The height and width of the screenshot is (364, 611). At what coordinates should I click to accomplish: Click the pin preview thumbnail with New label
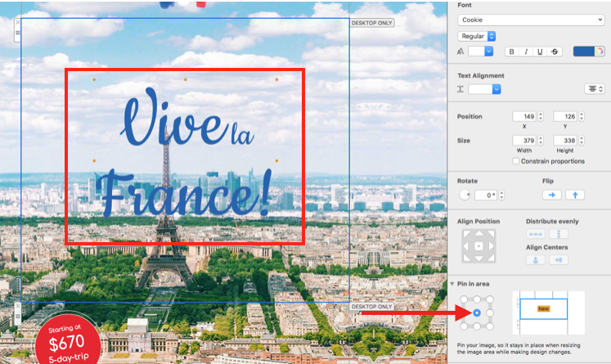[x=548, y=312]
